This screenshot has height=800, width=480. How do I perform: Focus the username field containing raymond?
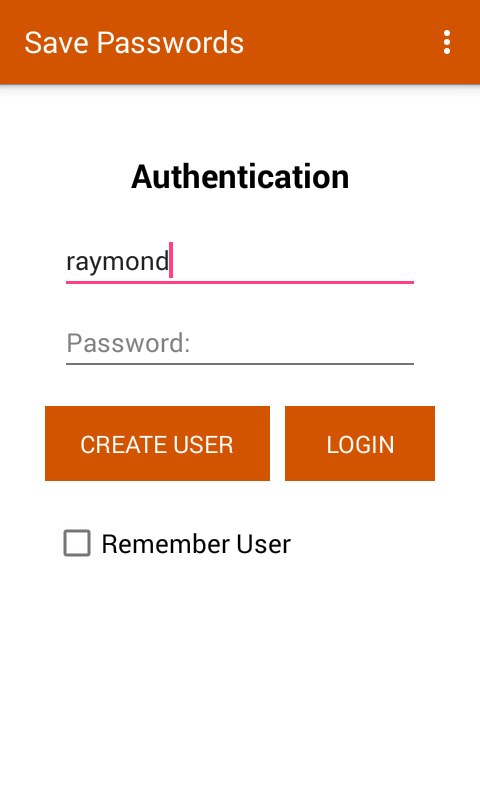pos(240,261)
